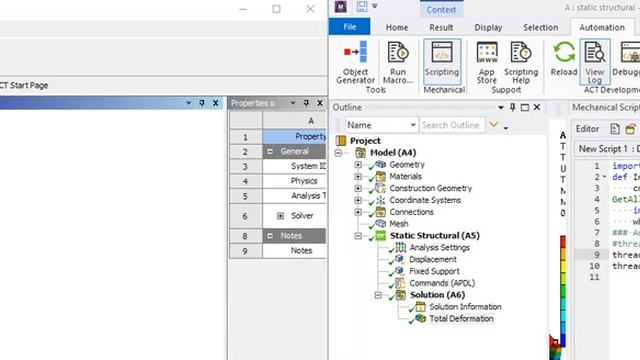Open the File tab
The image size is (640, 360).
[349, 27]
